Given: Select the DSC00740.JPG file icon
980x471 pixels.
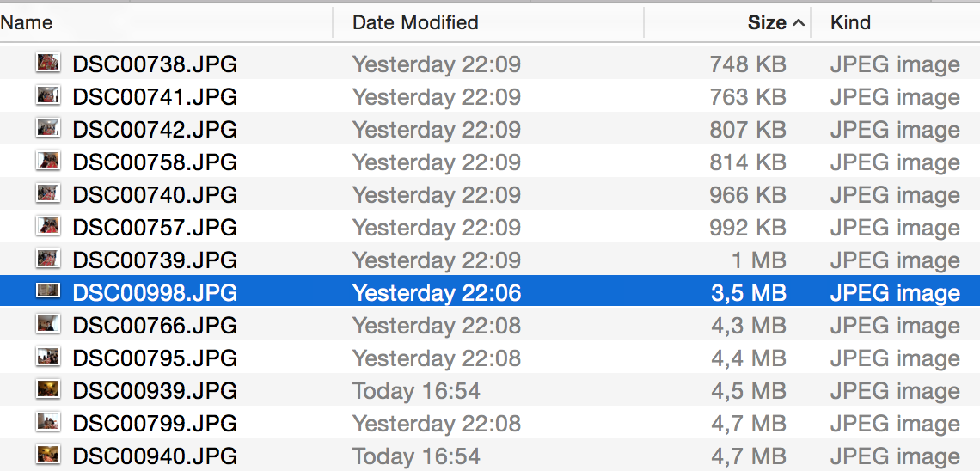Looking at the screenshot, I should 48,193.
